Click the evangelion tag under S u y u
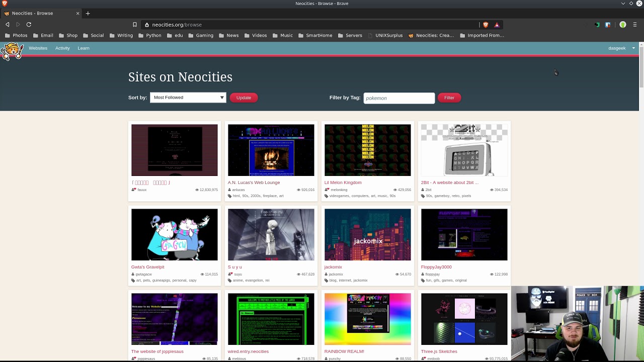 [254, 281]
